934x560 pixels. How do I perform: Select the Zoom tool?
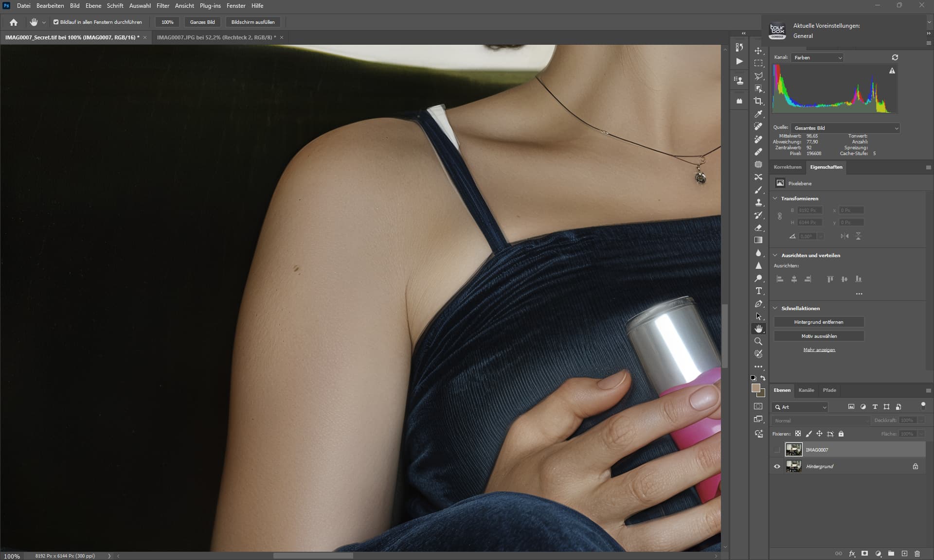(x=758, y=342)
